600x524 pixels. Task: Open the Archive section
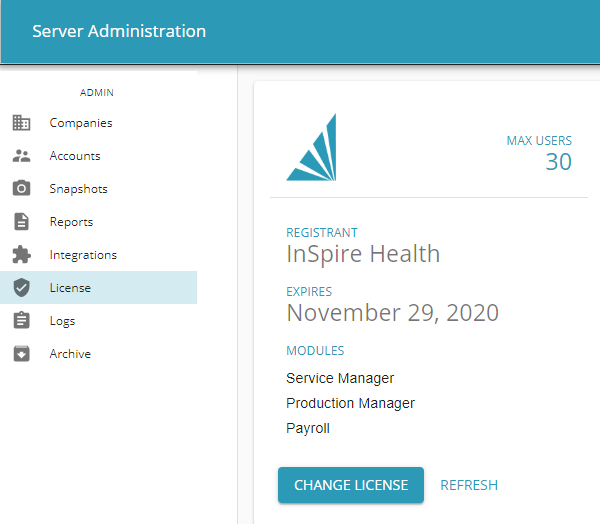[x=70, y=354]
